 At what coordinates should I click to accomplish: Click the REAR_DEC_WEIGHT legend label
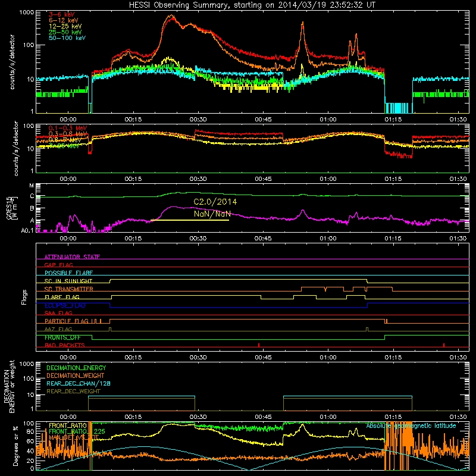pos(73,392)
